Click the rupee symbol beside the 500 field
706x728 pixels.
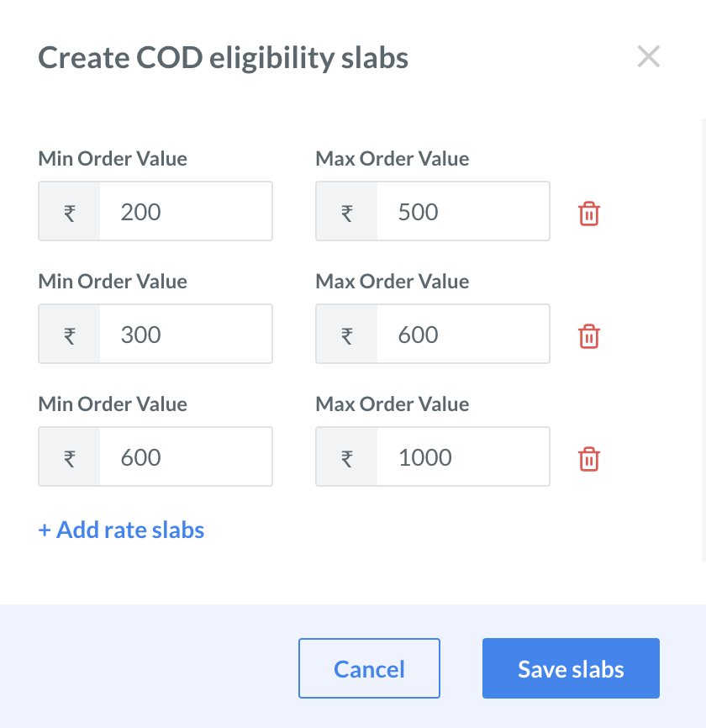[x=345, y=211]
